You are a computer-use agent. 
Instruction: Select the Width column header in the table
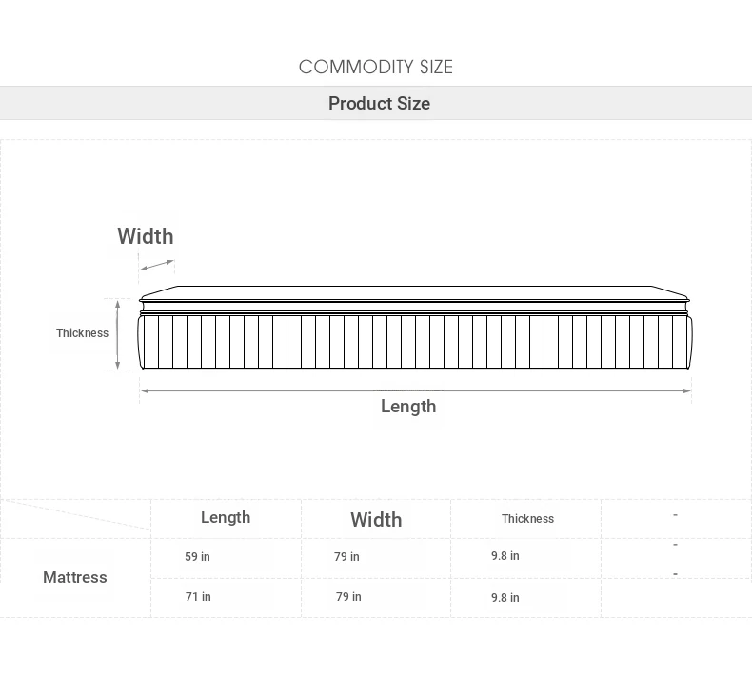click(376, 519)
